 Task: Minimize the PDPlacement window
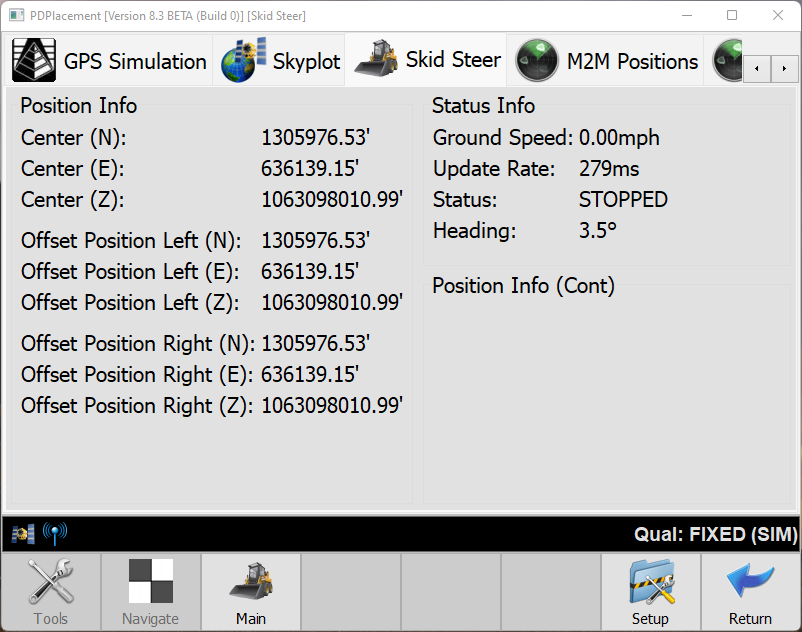[x=686, y=16]
